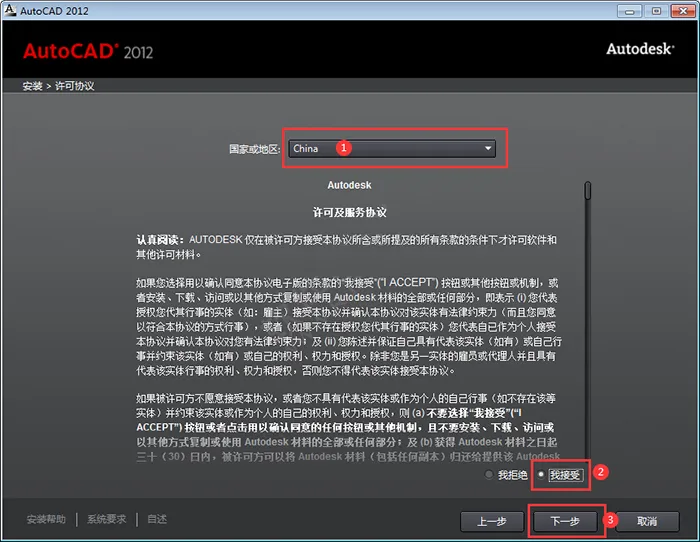Click the license agreement scrollbar thumb
This screenshot has width=700, height=542.
click(588, 190)
